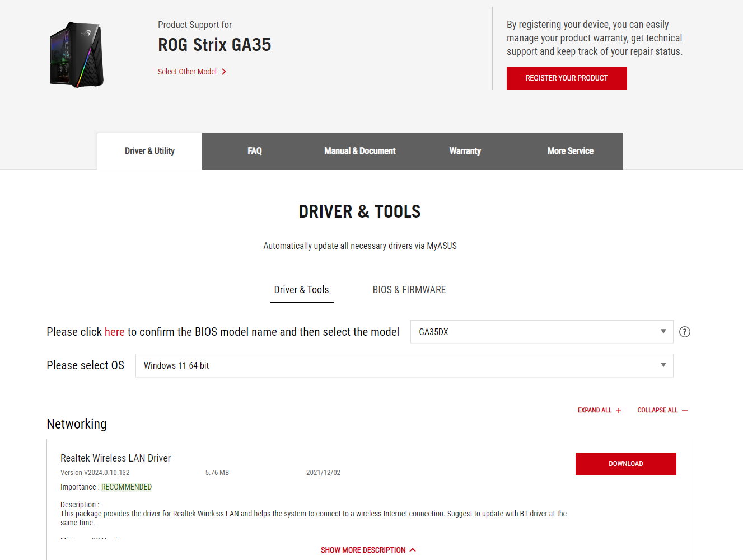Click the minus icon beside Collapse All
This screenshot has height=560, width=743.
click(x=685, y=411)
